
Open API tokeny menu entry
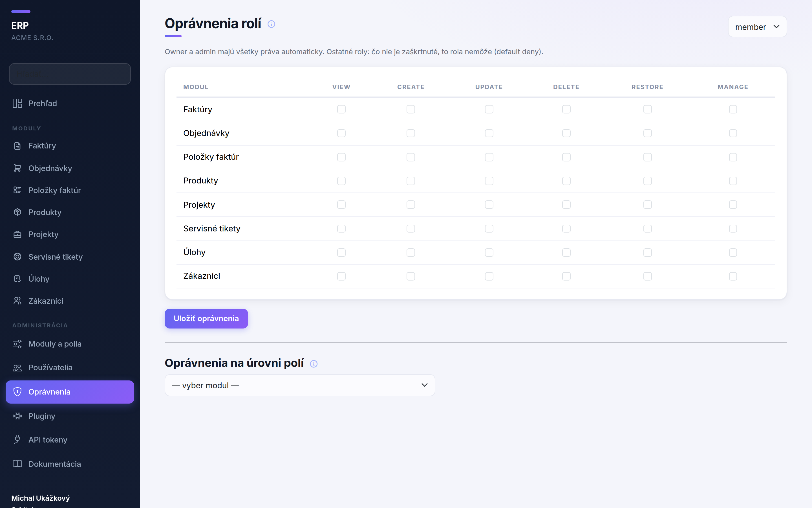[x=70, y=439]
